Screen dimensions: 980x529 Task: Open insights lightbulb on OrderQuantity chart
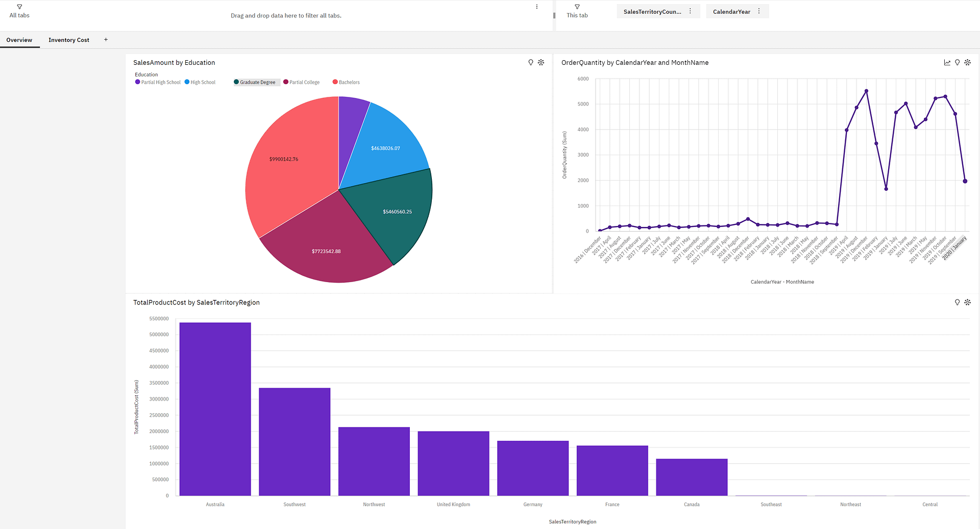(957, 62)
